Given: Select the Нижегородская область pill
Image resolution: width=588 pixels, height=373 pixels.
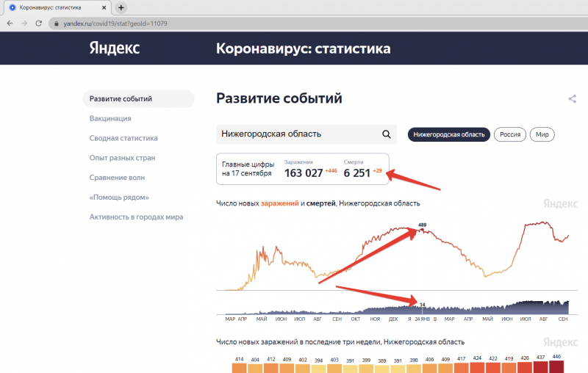Looking at the screenshot, I should click(x=449, y=134).
